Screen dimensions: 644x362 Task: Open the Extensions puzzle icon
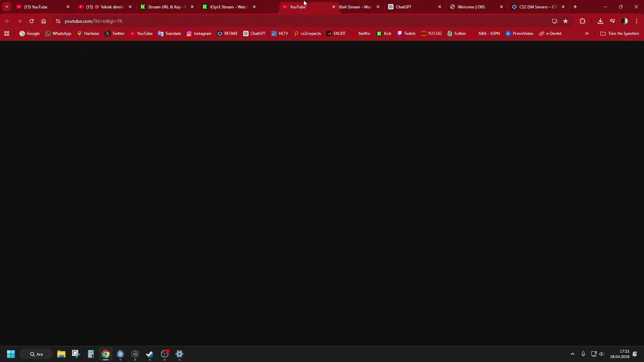click(583, 21)
